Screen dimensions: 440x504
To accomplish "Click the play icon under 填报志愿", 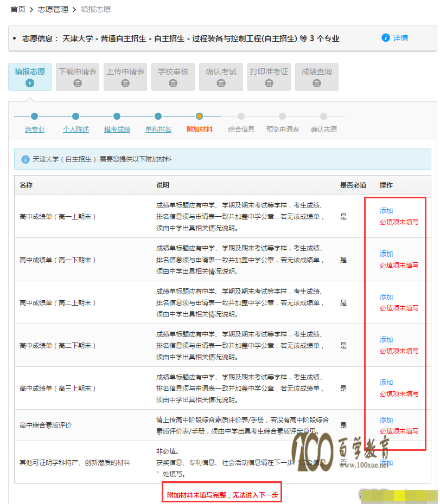I will tap(30, 83).
